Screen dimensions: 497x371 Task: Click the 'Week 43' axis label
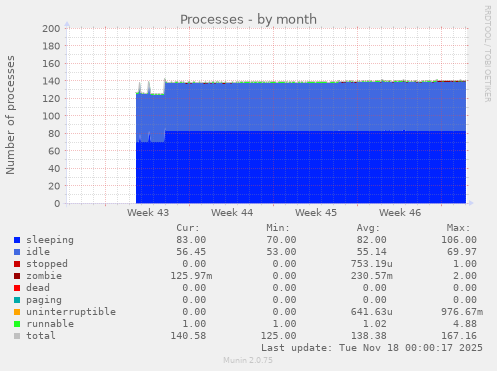click(148, 213)
